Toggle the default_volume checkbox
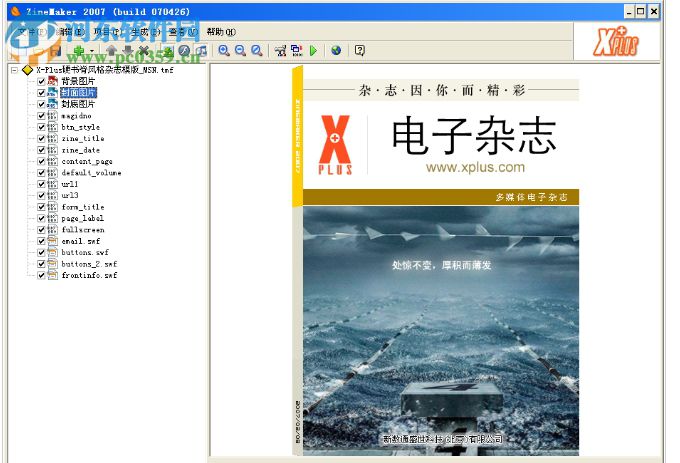This screenshot has height=463, width=680. click(x=41, y=173)
